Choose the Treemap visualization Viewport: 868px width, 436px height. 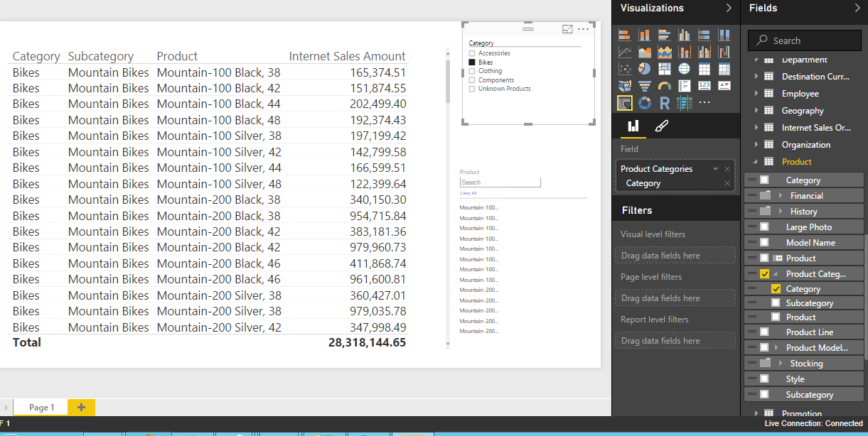click(x=665, y=69)
